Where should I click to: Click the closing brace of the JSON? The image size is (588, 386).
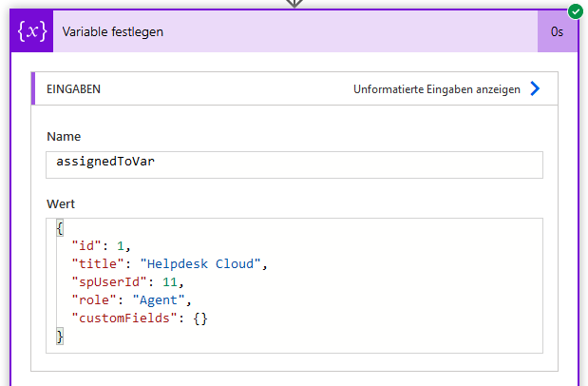60,336
